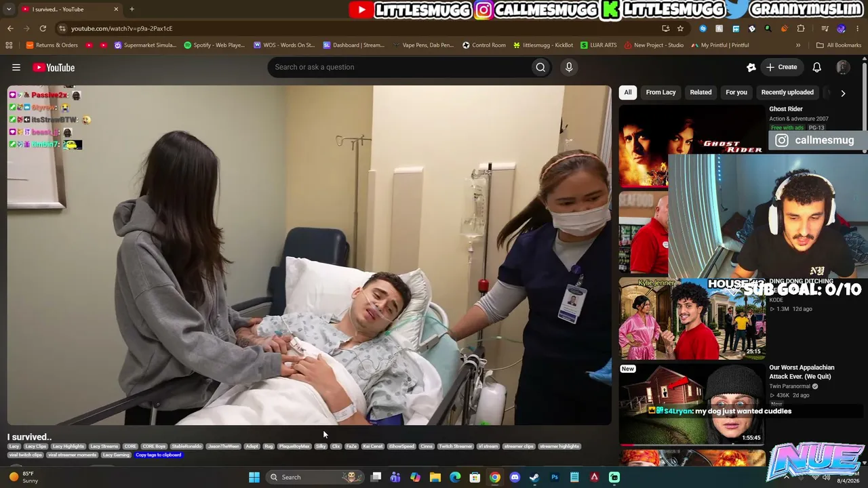
Task: Open the My Printful bookmark
Action: [720, 45]
